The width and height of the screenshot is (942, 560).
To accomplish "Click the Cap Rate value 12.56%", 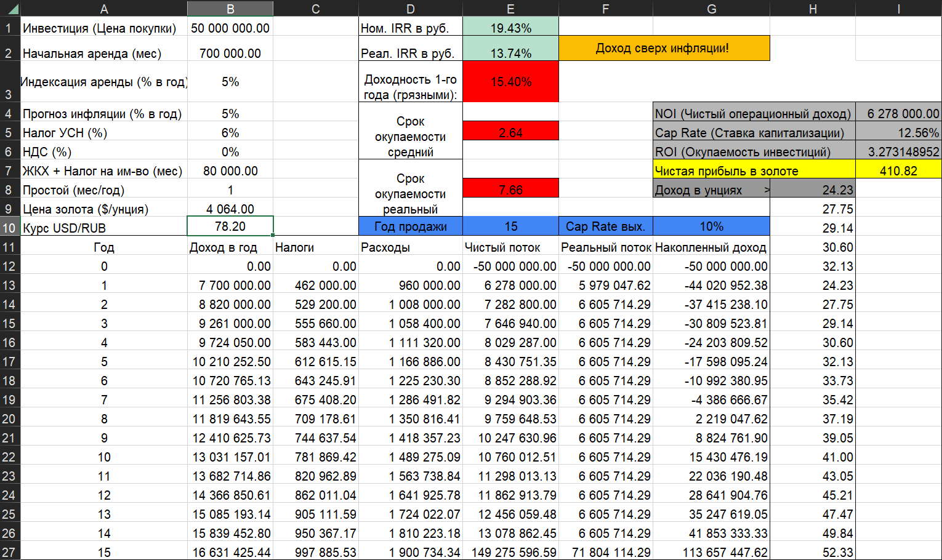I will coord(898,132).
